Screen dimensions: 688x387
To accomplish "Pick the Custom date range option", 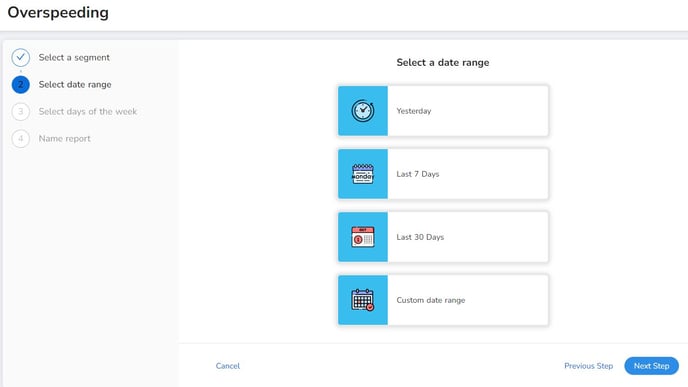I will coord(443,300).
